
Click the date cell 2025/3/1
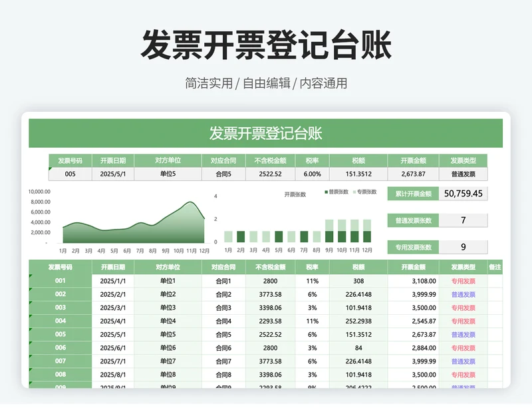tap(112, 307)
